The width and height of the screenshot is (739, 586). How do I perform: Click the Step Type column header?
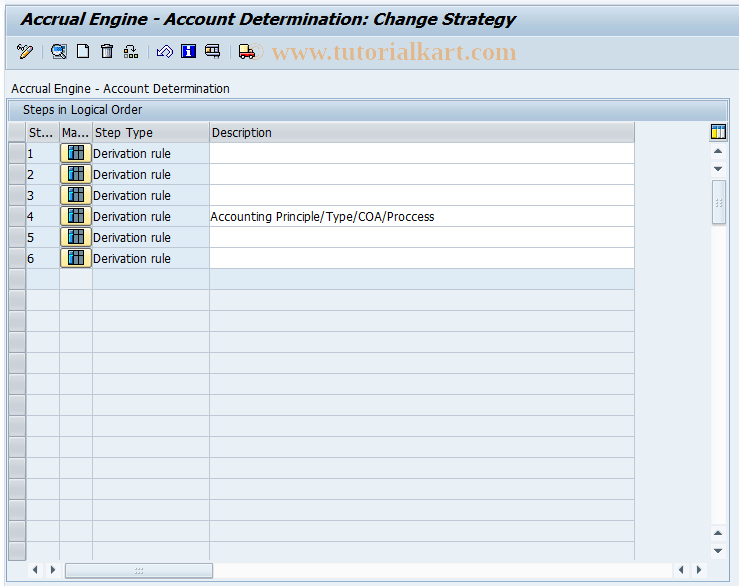pos(150,132)
